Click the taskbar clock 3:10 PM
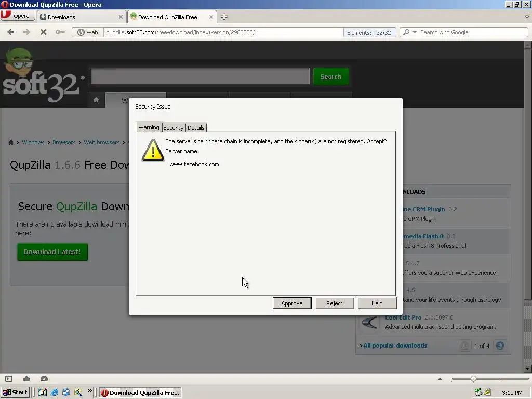This screenshot has height=399, width=532. tap(512, 393)
